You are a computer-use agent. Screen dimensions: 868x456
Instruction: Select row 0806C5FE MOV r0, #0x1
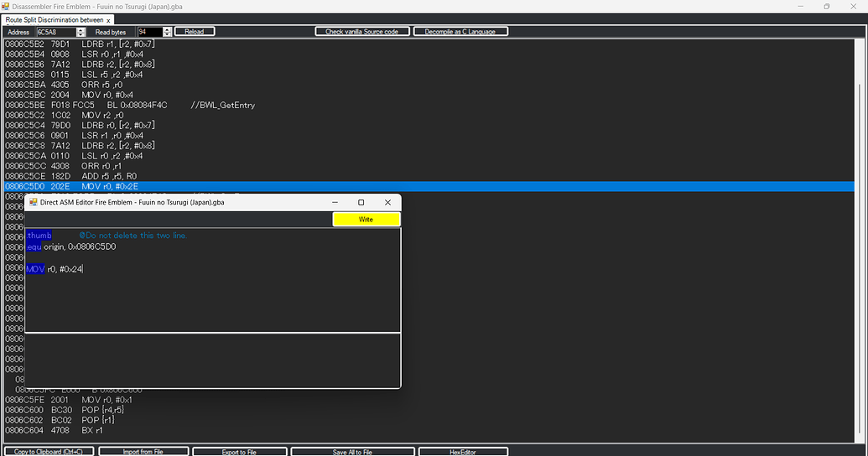click(x=429, y=400)
